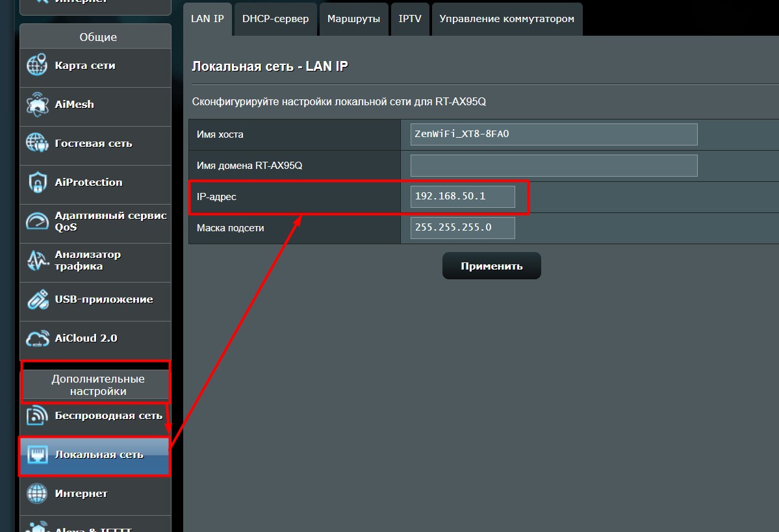The width and height of the screenshot is (779, 532).
Task: Click the Internet globe icon in advanced settings
Action: (x=37, y=493)
